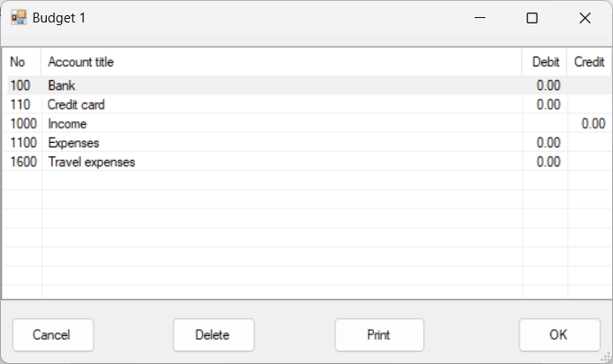
Task: Maximize the Budget 1 window
Action: tap(532, 18)
